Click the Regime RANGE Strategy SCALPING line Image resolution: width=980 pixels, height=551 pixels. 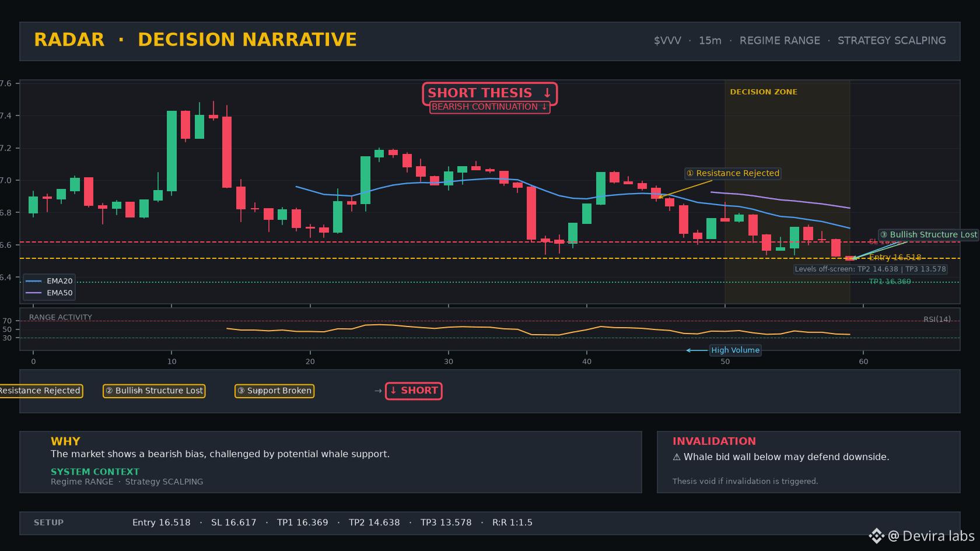coord(127,482)
